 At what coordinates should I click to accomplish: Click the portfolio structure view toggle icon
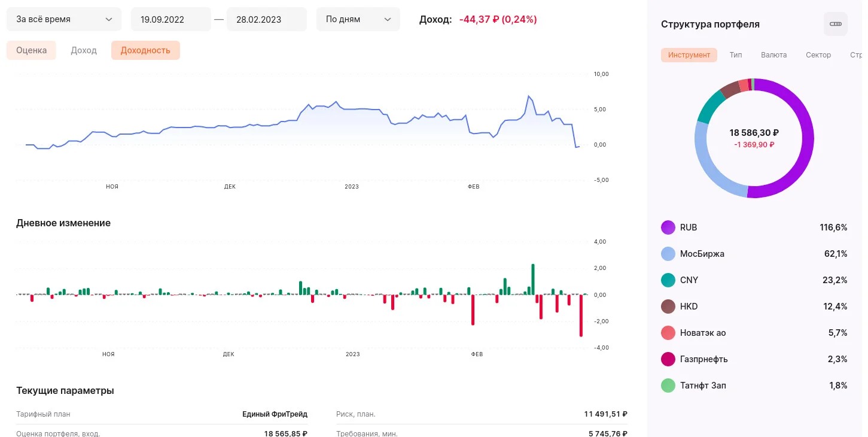(x=835, y=24)
